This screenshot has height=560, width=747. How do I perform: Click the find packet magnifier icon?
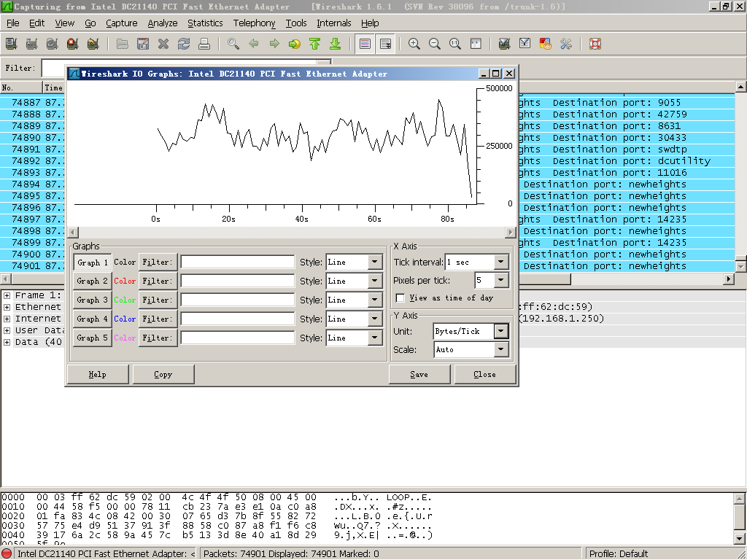(x=233, y=44)
